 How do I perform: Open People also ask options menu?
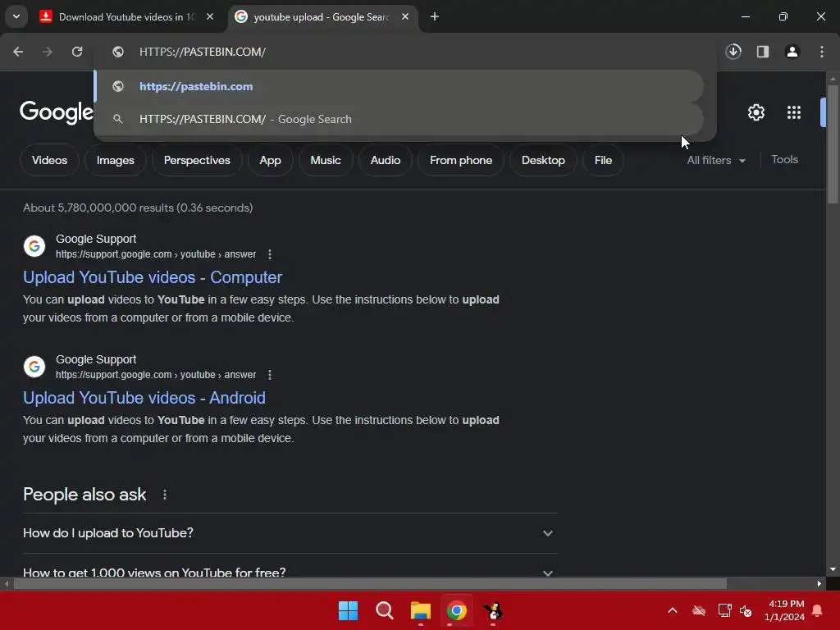click(164, 495)
